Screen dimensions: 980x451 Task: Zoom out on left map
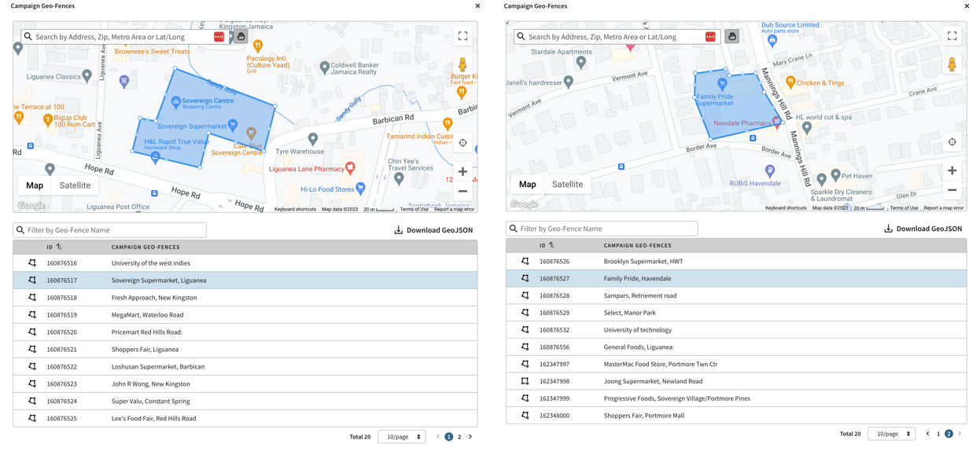click(462, 191)
